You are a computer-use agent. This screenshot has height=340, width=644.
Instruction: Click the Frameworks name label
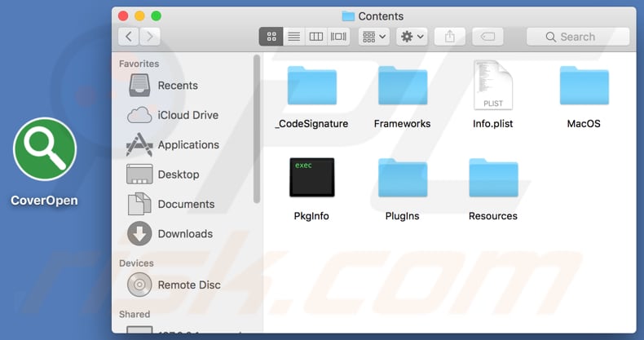coord(402,124)
